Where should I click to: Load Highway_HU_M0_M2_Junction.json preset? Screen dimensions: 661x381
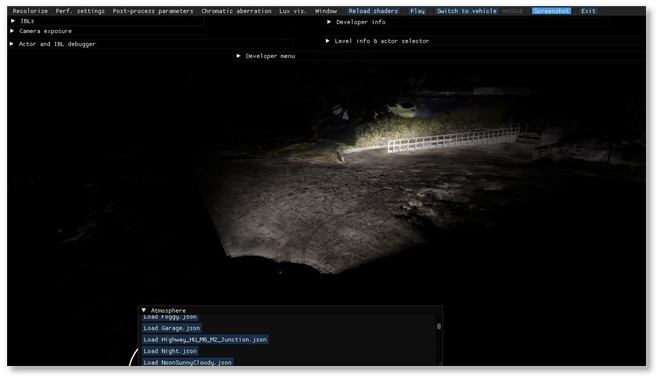tap(205, 339)
